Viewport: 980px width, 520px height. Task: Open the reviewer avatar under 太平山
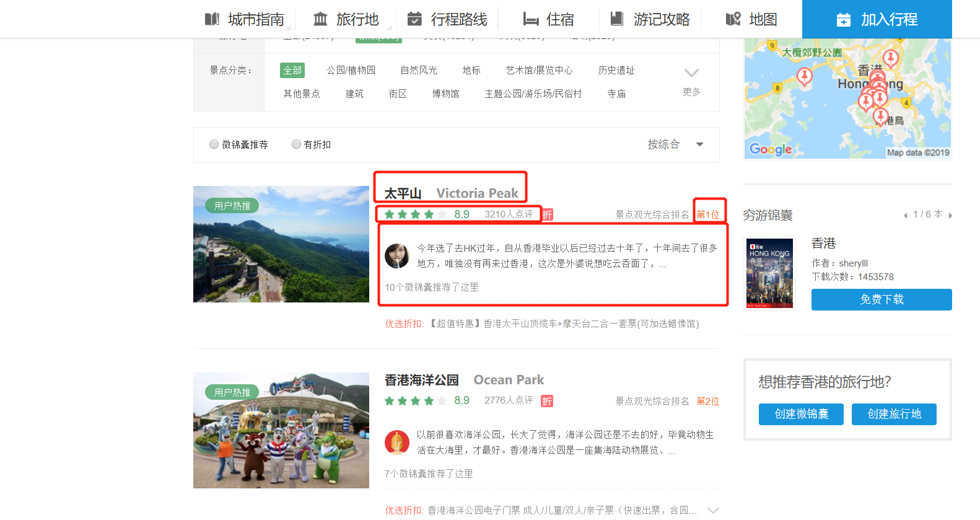click(397, 256)
